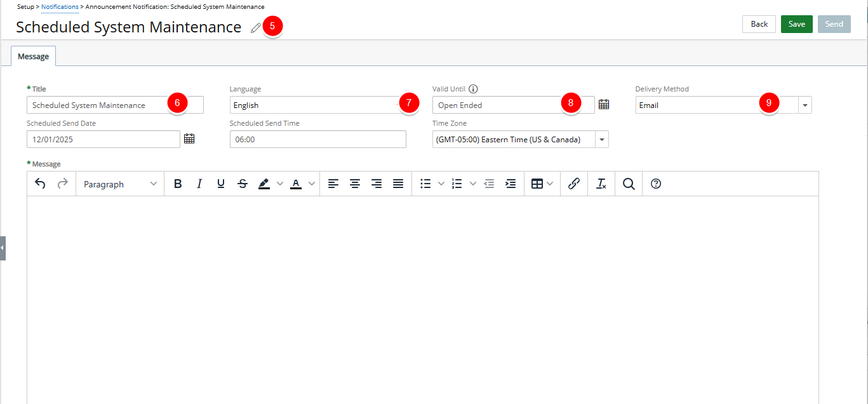Open the Paragraph style dropdown
This screenshot has height=404, width=868.
120,184
